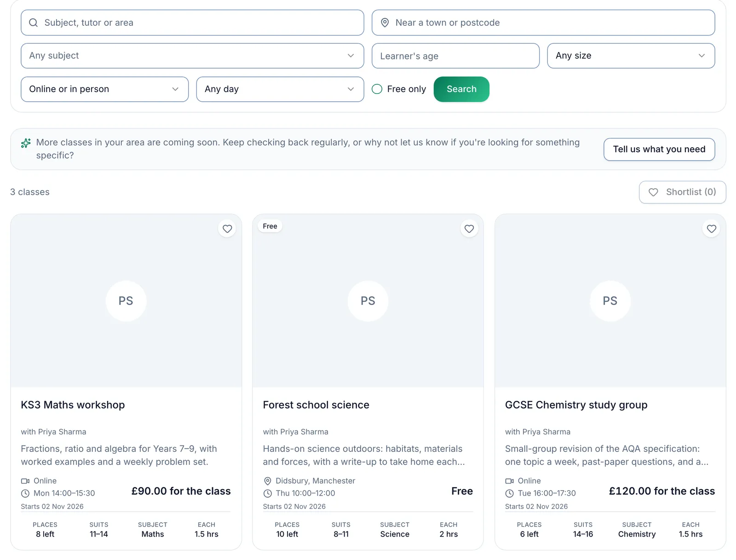Open the Forest school science title
Viewport: 736px width, 560px height.
point(316,405)
